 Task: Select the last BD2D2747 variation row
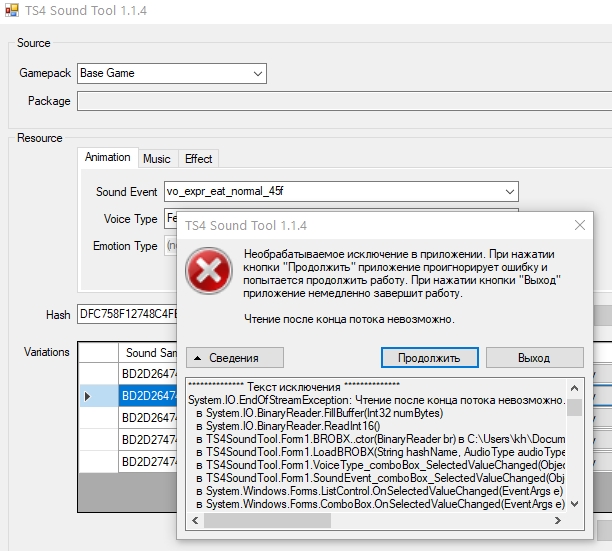pos(148,461)
